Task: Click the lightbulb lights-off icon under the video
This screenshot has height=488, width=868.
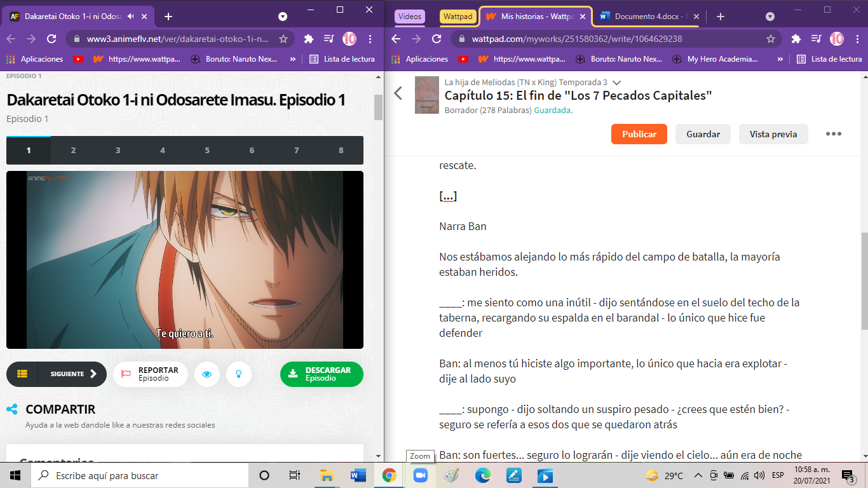Action: click(x=239, y=374)
